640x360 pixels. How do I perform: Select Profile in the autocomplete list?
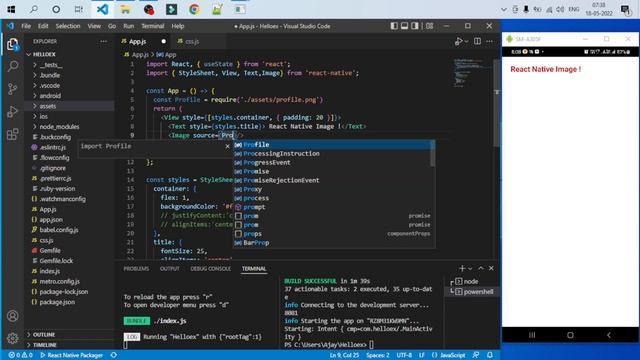331,144
